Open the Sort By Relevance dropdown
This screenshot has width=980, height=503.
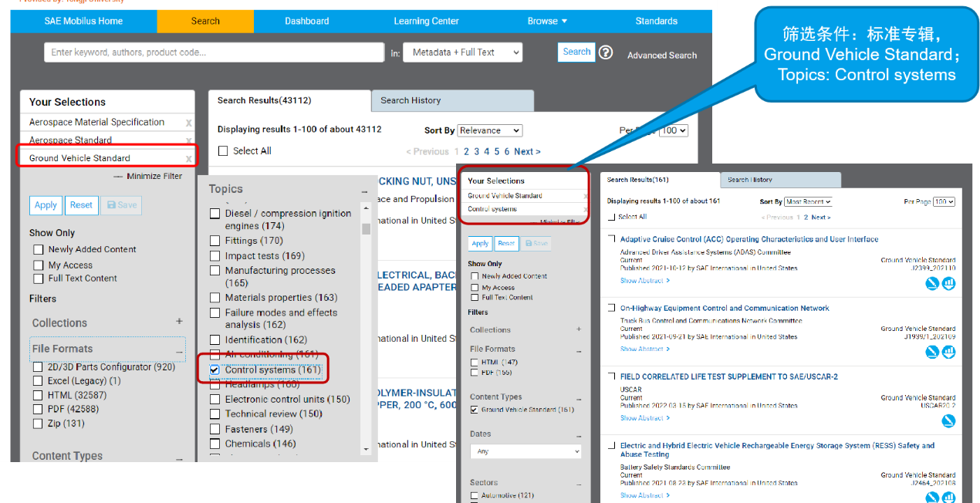tap(489, 130)
